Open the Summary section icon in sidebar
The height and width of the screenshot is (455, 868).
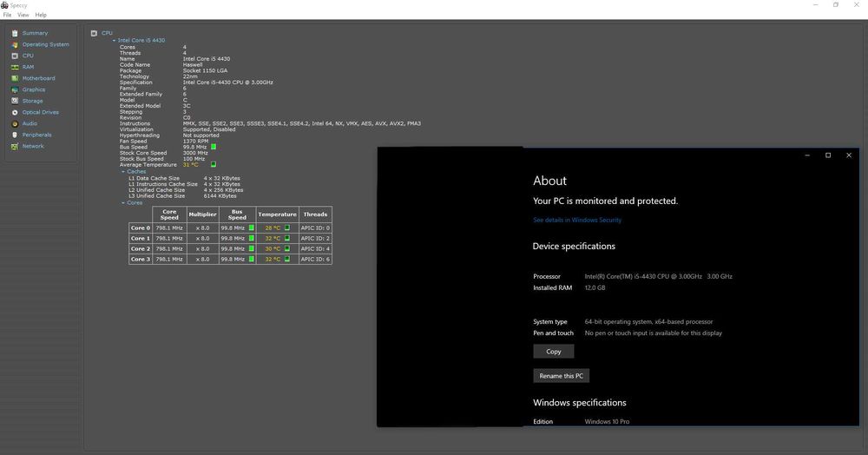click(15, 33)
